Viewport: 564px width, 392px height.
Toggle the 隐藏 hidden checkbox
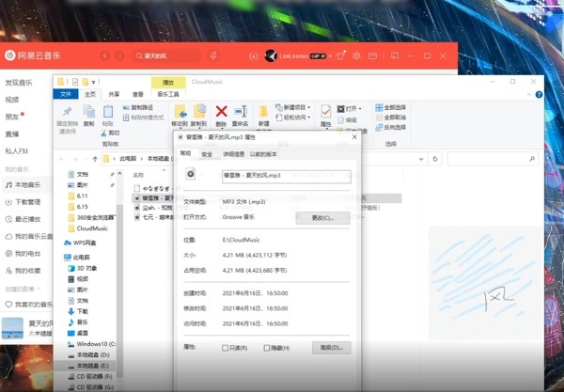click(x=267, y=348)
